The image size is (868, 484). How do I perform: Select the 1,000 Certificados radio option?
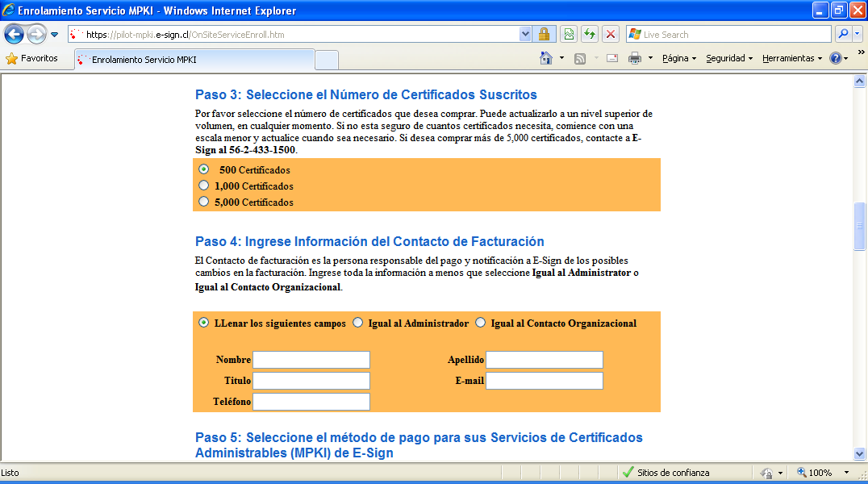pos(204,186)
